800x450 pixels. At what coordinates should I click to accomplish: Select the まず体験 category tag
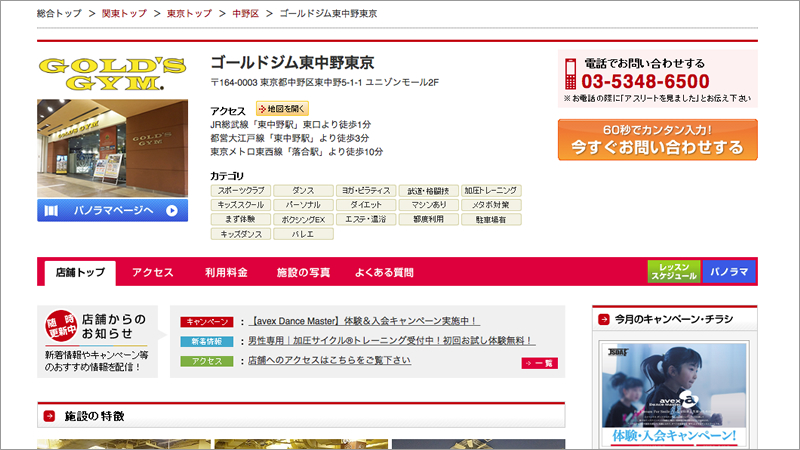point(241,219)
